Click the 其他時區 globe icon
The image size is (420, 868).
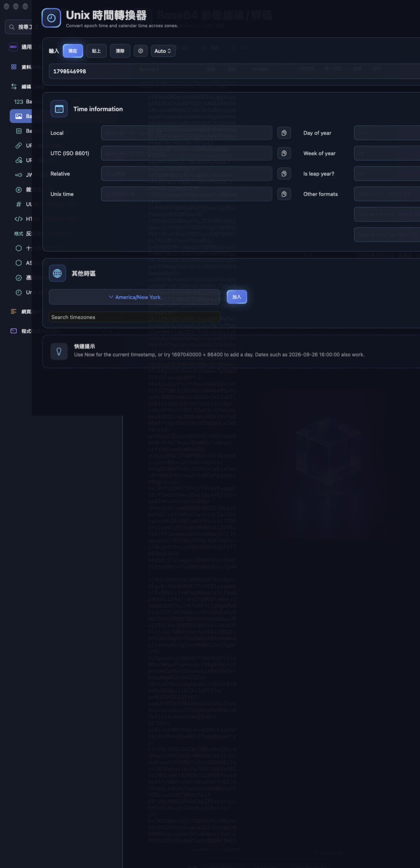[57, 273]
